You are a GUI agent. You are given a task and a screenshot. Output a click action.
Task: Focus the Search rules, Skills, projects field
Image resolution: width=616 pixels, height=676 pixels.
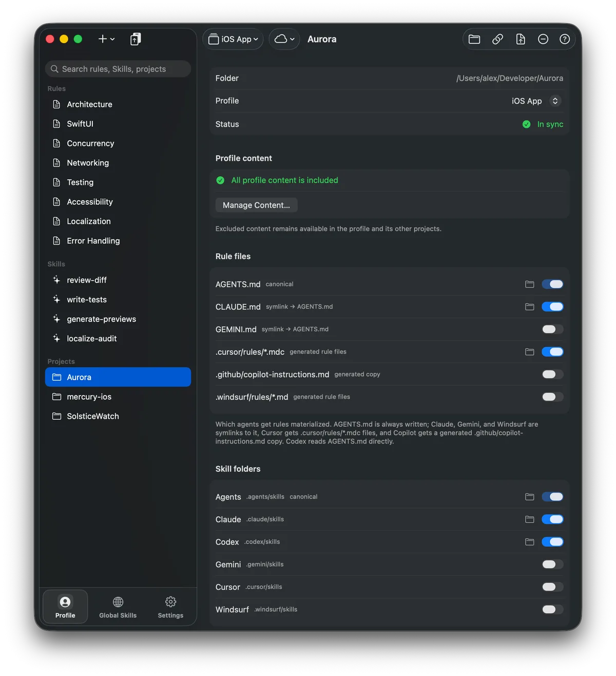[118, 69]
